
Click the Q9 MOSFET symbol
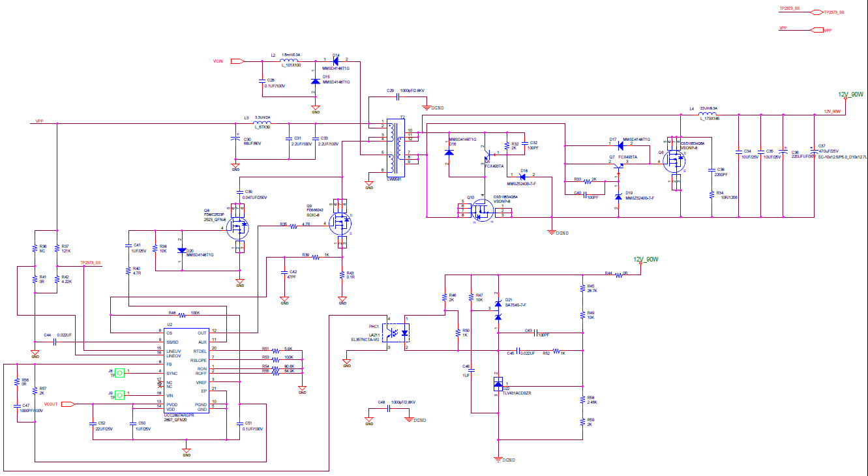(x=339, y=224)
